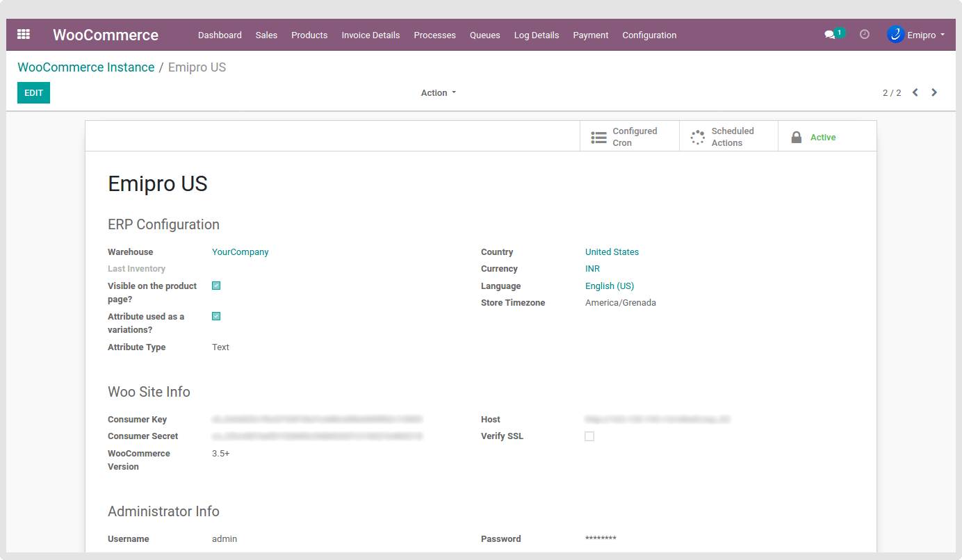
Task: Click the Administrator Info section heading
Action: click(x=163, y=511)
